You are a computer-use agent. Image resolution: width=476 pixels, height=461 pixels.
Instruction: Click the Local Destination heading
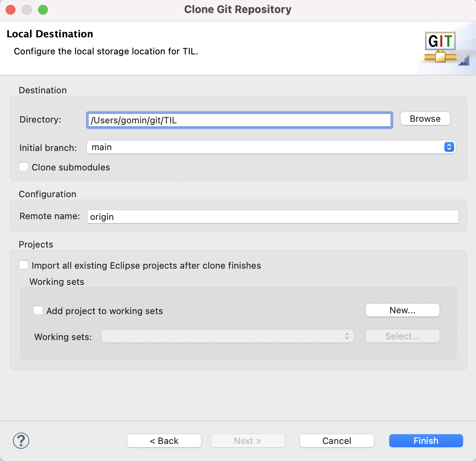[50, 34]
